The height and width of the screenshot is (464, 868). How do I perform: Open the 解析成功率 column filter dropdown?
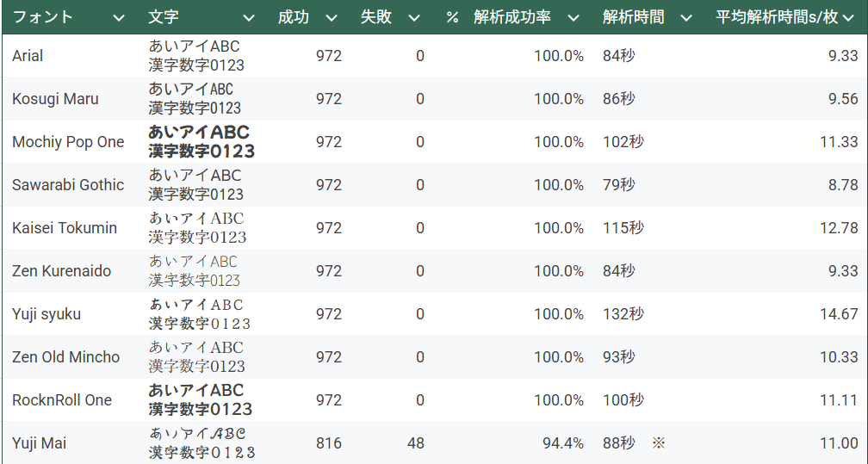point(573,18)
